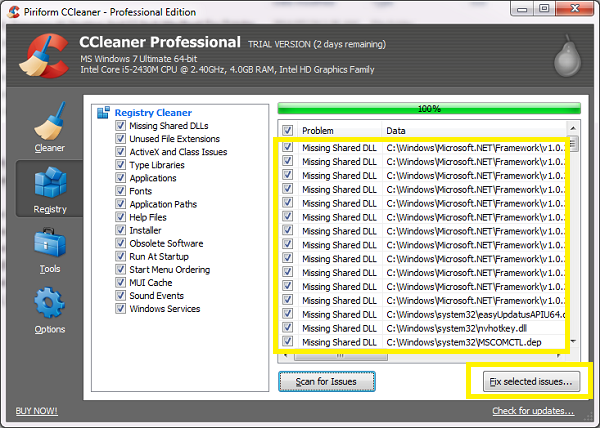Viewport: 600px width, 428px height.
Task: Select C:\Windows\system32\nvhotkey.dll data cell
Action: pos(457,328)
